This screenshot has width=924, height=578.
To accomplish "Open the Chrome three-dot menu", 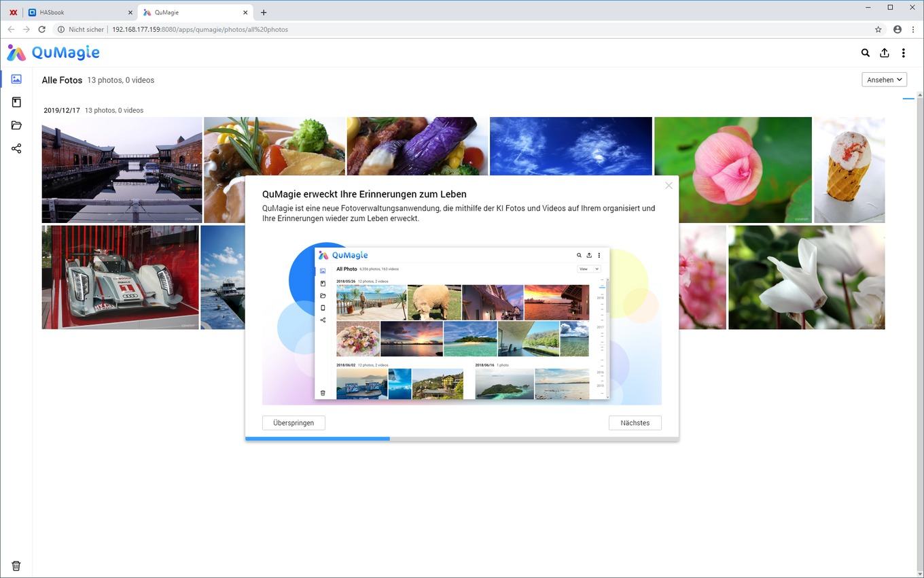I will 913,29.
